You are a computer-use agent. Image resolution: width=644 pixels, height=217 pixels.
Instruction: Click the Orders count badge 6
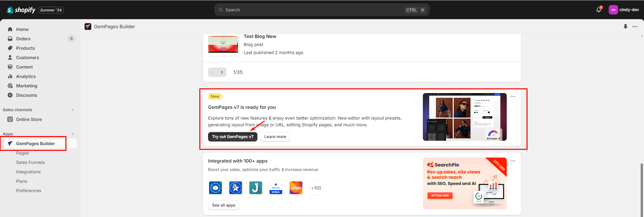pyautogui.click(x=71, y=39)
